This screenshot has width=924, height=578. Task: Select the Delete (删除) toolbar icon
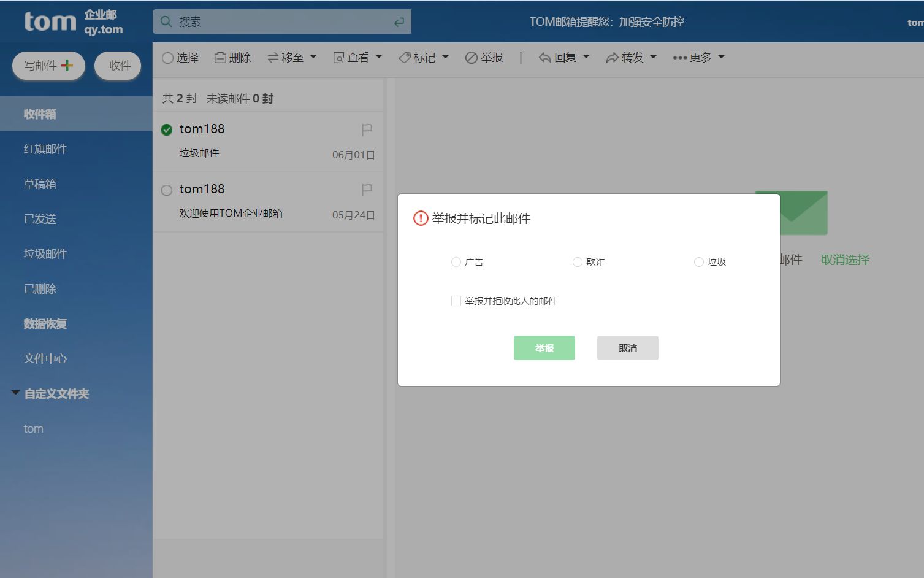[x=232, y=57]
